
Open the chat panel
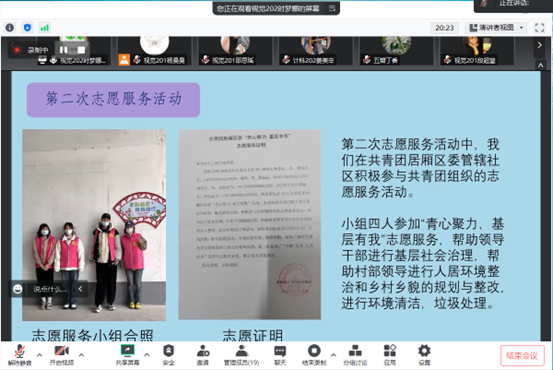280,354
